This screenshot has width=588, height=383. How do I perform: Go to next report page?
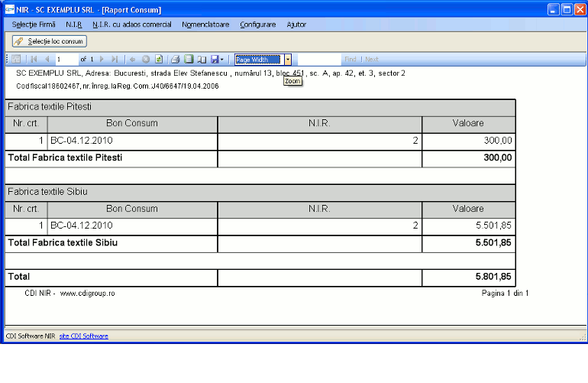click(x=102, y=59)
